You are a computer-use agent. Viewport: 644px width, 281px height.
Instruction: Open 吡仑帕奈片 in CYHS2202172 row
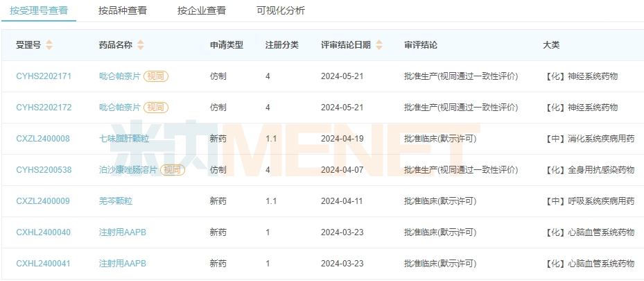[x=120, y=108]
